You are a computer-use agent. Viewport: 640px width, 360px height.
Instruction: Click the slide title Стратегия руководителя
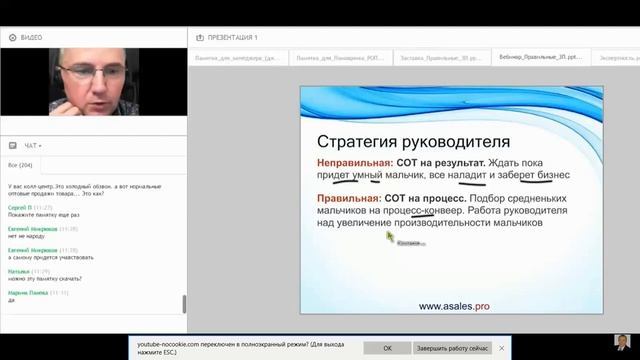point(413,142)
